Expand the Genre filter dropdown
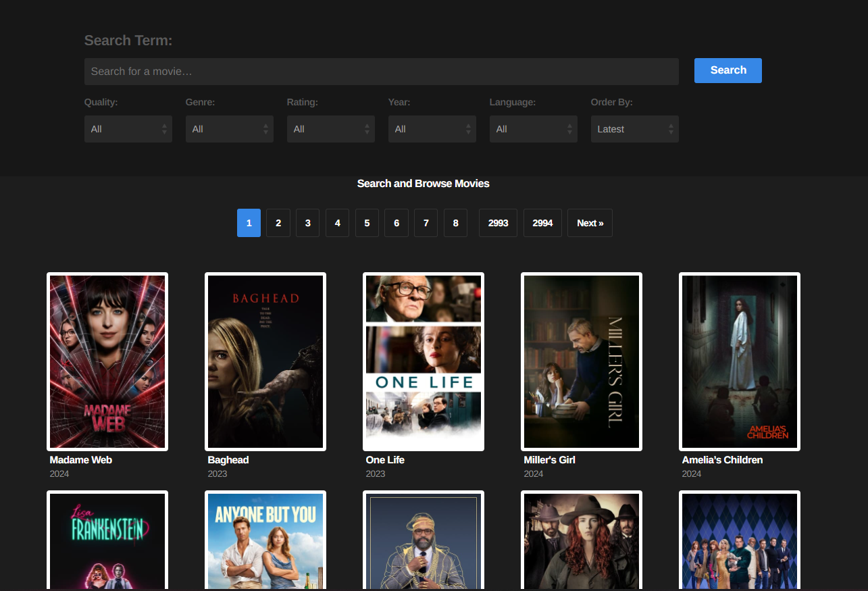Viewport: 868px width, 591px height. pos(230,129)
